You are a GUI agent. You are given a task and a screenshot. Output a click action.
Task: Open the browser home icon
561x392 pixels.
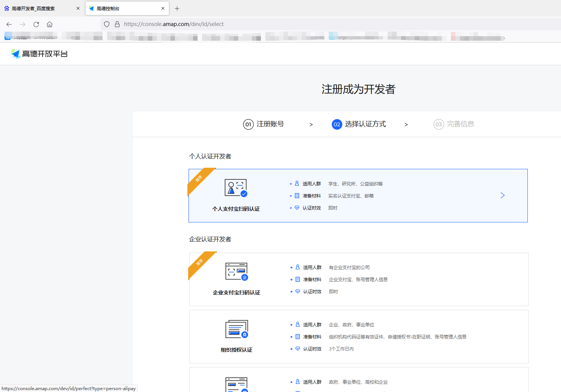pyautogui.click(x=49, y=24)
